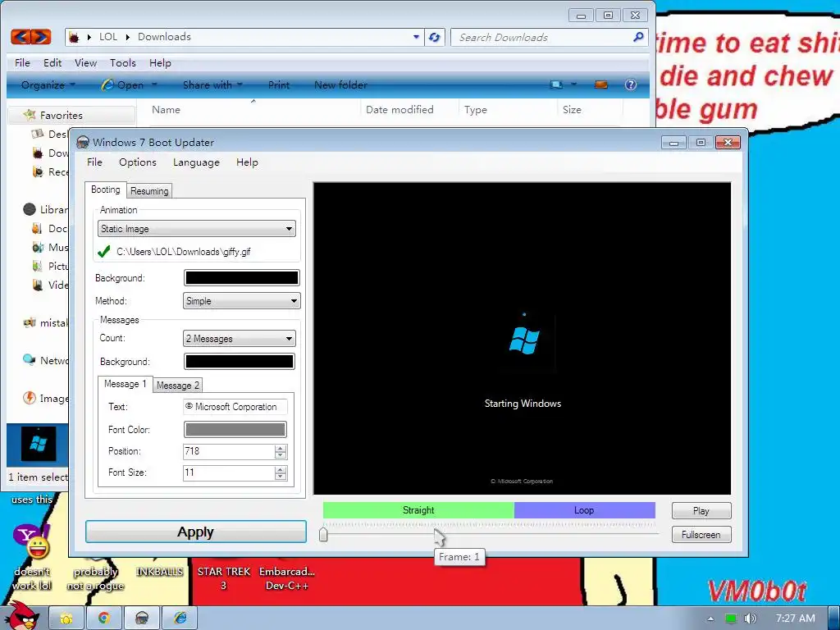Viewport: 840px width, 630px height.
Task: Click the explorer help question mark icon
Action: click(x=631, y=84)
